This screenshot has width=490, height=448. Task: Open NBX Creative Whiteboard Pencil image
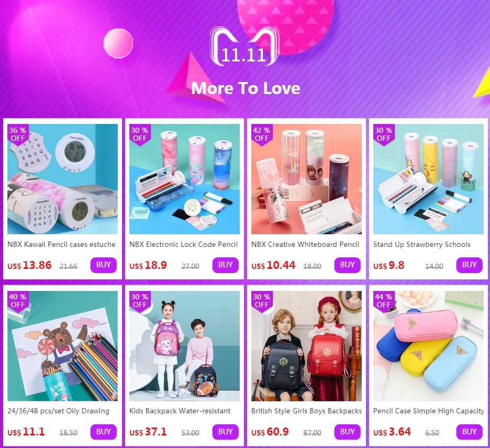[x=306, y=179]
